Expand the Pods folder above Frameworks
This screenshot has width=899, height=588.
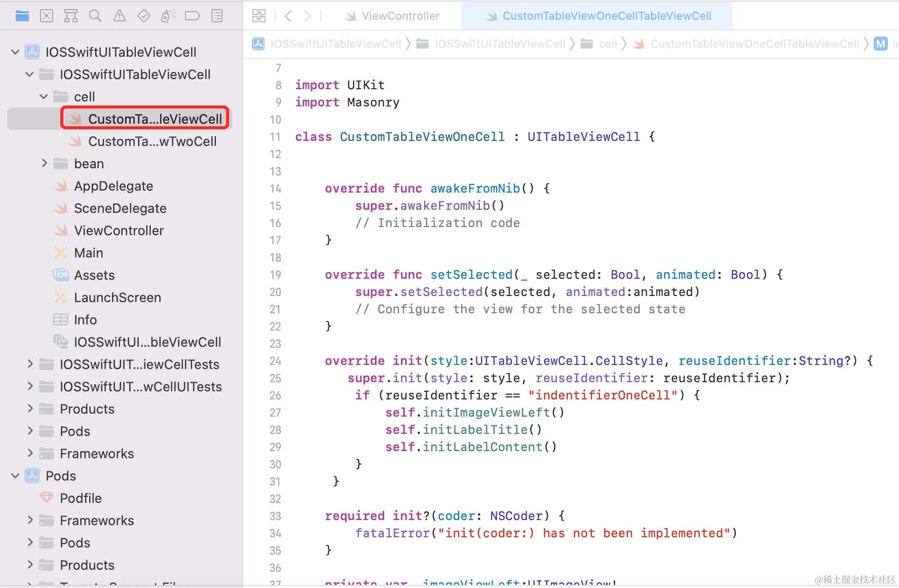(x=30, y=431)
